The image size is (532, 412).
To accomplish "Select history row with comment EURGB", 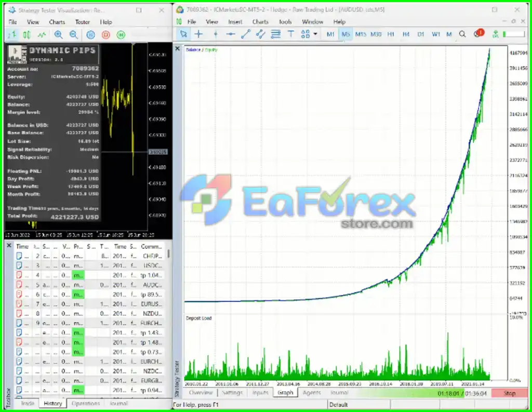I will [90, 381].
